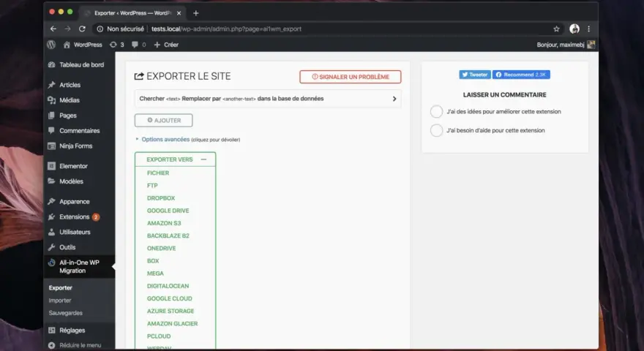Viewport: 644px width, 351px height.
Task: Choose Box export option
Action: tap(153, 260)
